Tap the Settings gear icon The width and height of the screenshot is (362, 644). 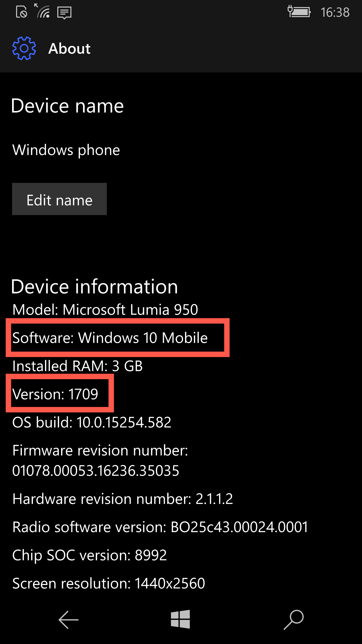pos(24,48)
